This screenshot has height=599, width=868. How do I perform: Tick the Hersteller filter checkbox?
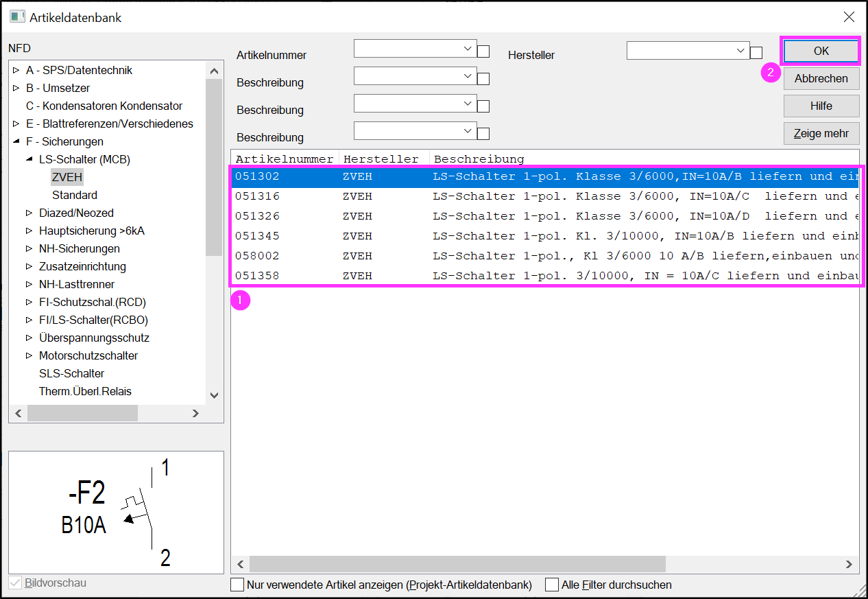(756, 53)
